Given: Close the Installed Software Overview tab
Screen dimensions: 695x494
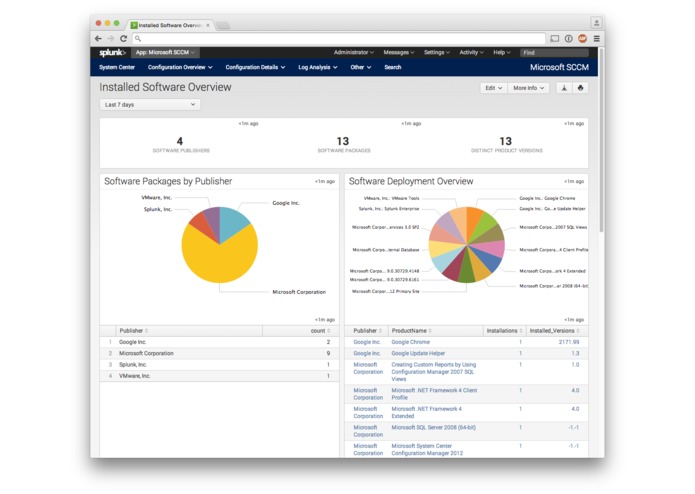Looking at the screenshot, I should tap(208, 25).
